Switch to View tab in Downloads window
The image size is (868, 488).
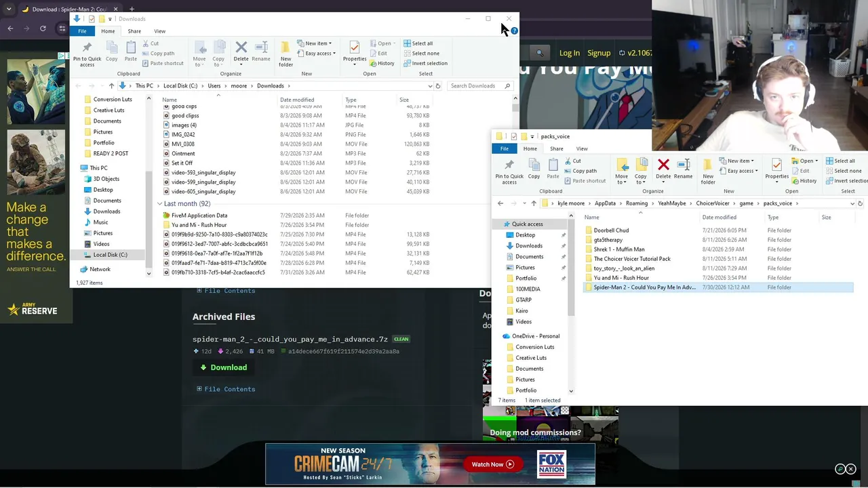point(159,31)
